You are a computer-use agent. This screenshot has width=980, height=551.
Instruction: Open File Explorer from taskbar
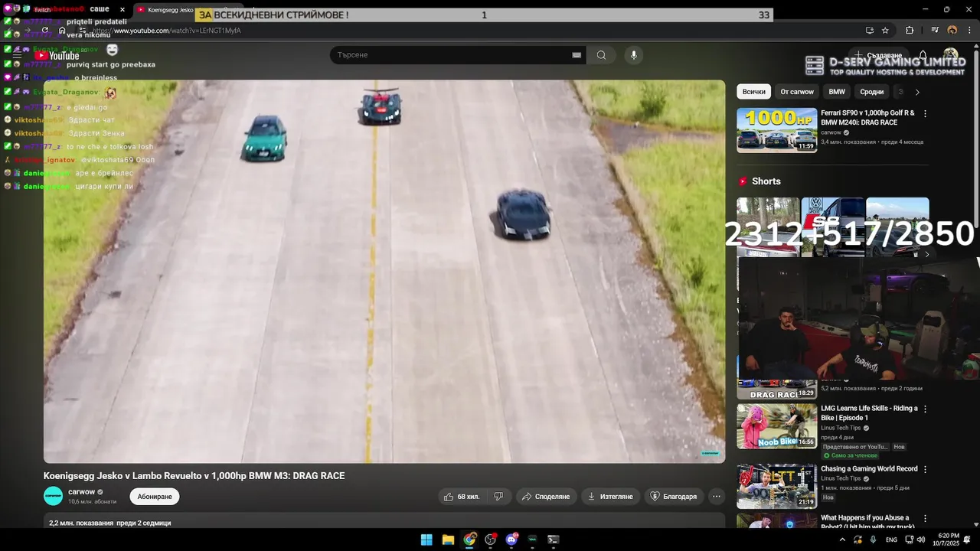(x=448, y=540)
